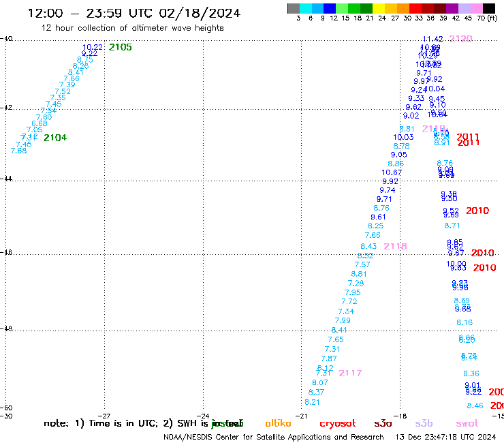Click the wave height value 8.26
504x443 pixels.
80,66
